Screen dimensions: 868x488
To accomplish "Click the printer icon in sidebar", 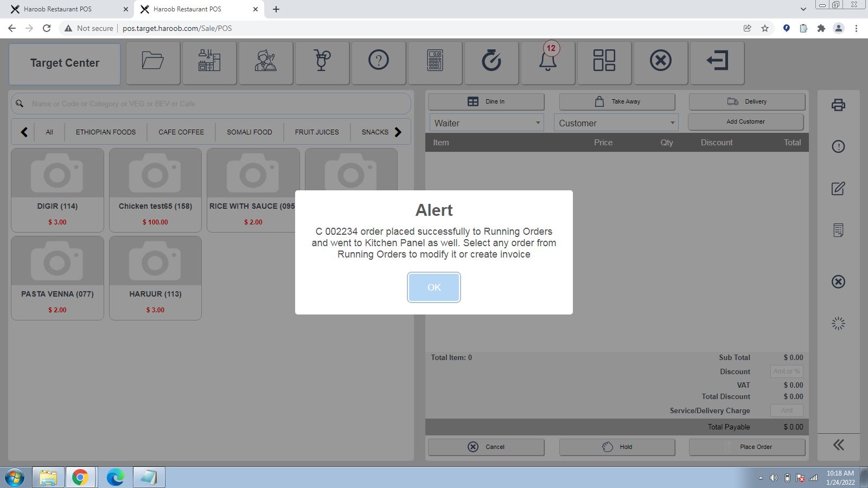I will pyautogui.click(x=838, y=105).
